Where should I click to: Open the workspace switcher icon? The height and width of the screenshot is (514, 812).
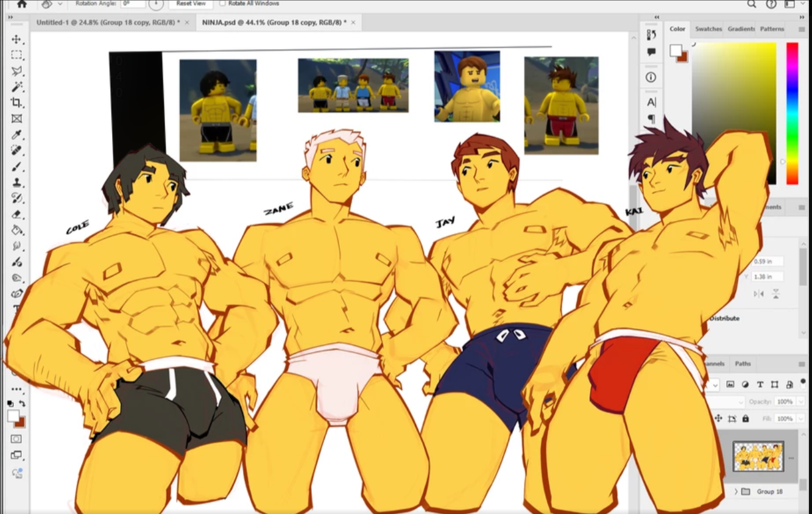click(x=790, y=4)
